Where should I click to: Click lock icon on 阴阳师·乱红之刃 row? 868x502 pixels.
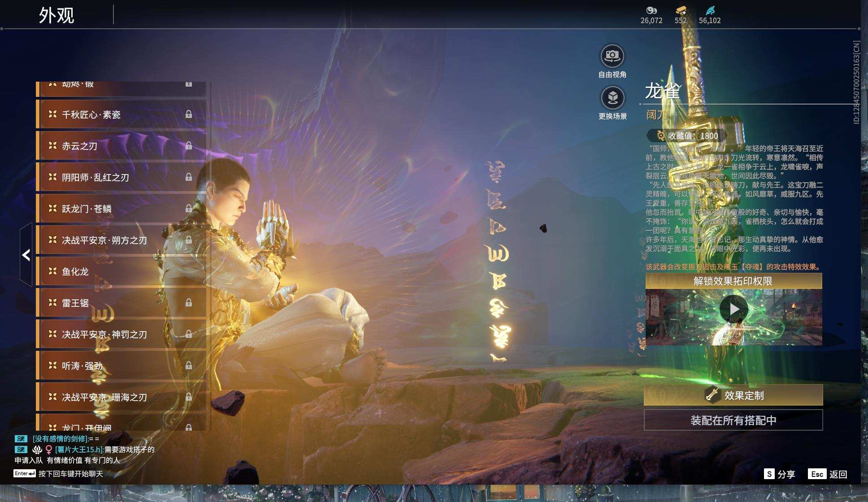[189, 177]
